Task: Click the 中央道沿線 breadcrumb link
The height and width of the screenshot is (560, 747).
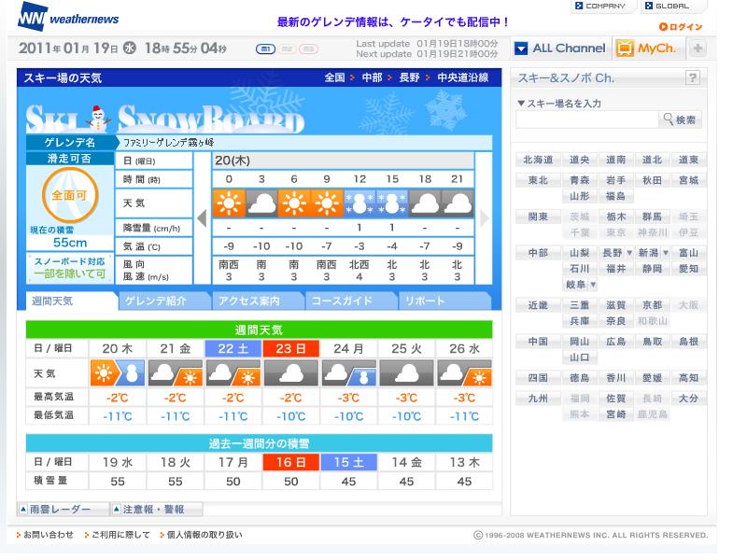Action: 462,77
